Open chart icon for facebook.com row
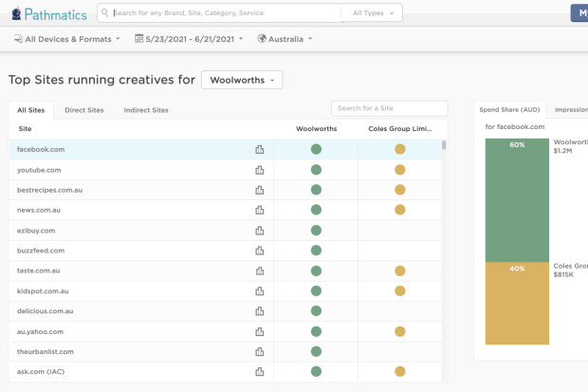588x392 pixels. point(260,149)
